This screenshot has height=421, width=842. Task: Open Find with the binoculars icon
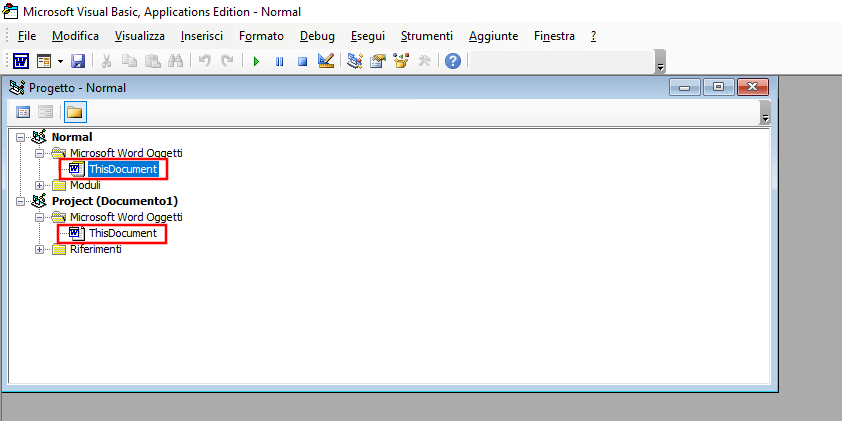[176, 61]
